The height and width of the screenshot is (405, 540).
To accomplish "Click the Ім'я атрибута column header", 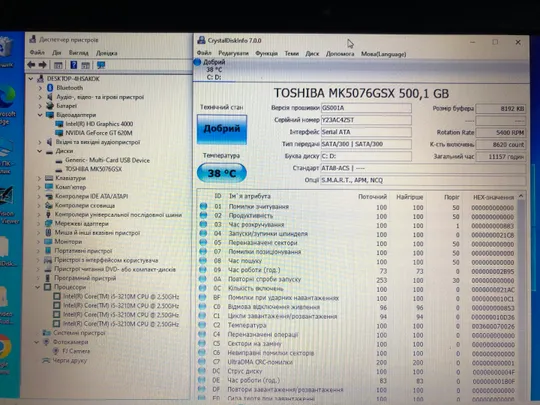I will (250, 196).
